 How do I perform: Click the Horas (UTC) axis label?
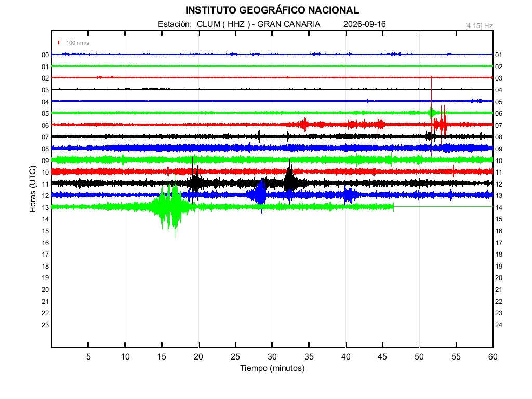pos(33,189)
